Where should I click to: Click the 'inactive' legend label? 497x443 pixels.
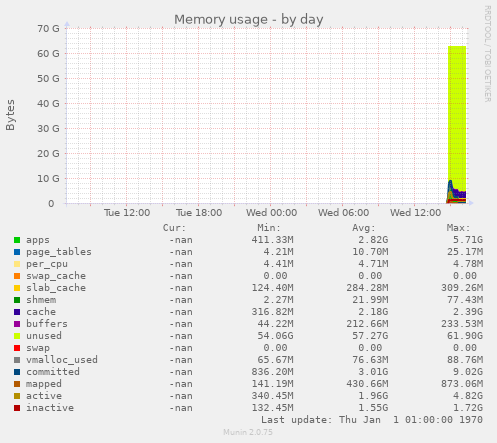50,408
